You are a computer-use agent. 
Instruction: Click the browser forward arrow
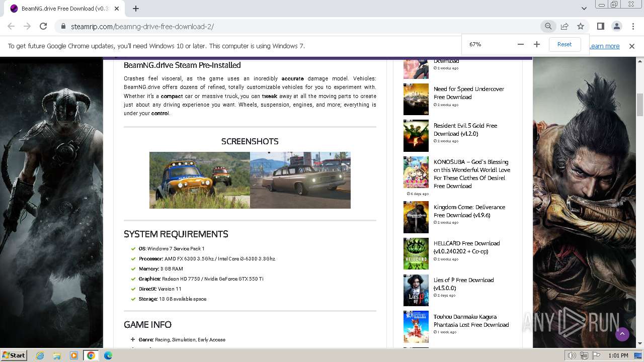(x=27, y=27)
